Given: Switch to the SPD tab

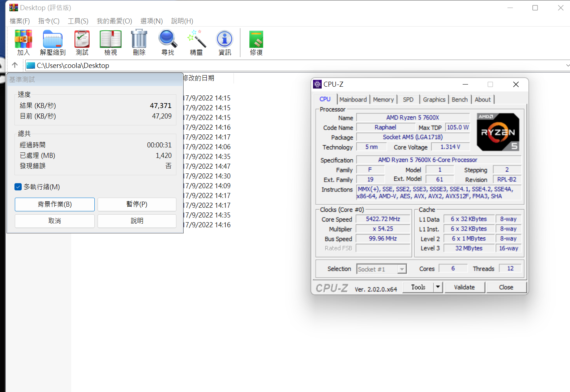Looking at the screenshot, I should pos(408,99).
